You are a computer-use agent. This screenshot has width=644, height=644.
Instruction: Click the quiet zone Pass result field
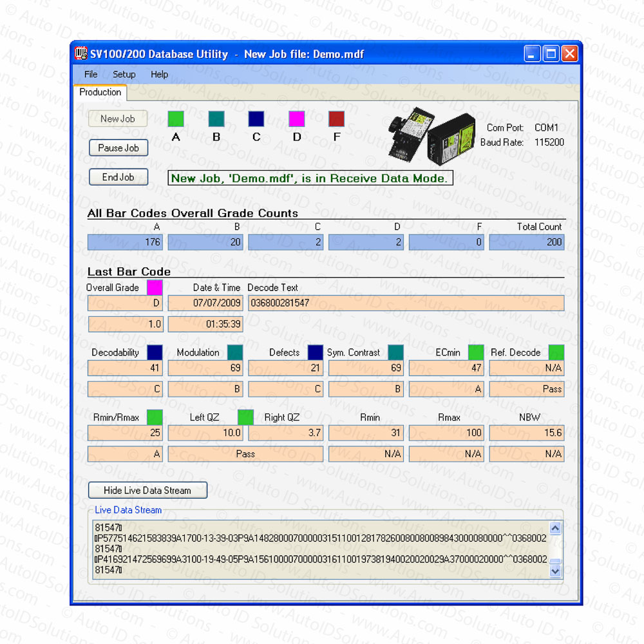(x=245, y=454)
